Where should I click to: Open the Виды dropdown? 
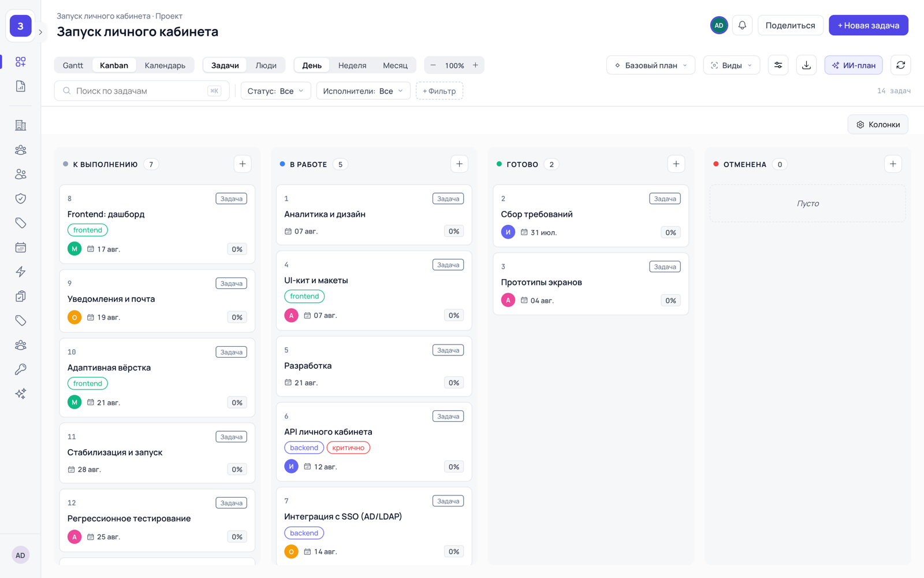pos(731,65)
